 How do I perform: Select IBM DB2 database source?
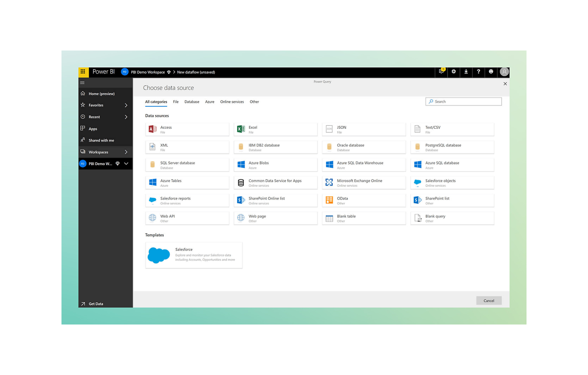point(275,147)
